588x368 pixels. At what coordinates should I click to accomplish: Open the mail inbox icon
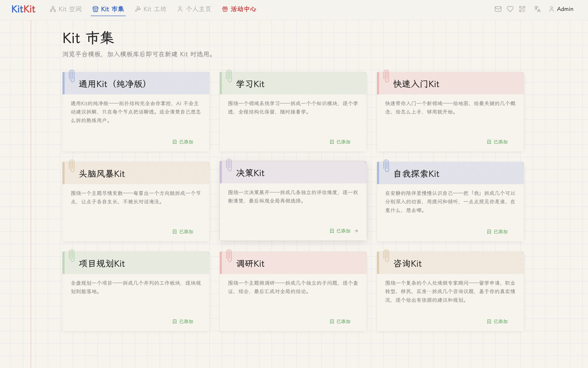point(498,9)
